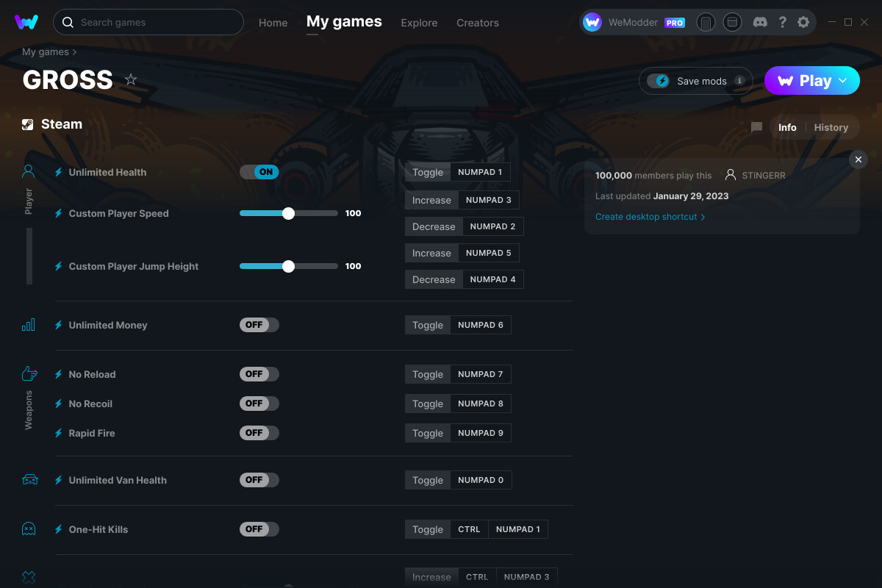The width and height of the screenshot is (882, 588).
Task: Click the lightning icon beside One-Hit Kills
Action: (59, 529)
